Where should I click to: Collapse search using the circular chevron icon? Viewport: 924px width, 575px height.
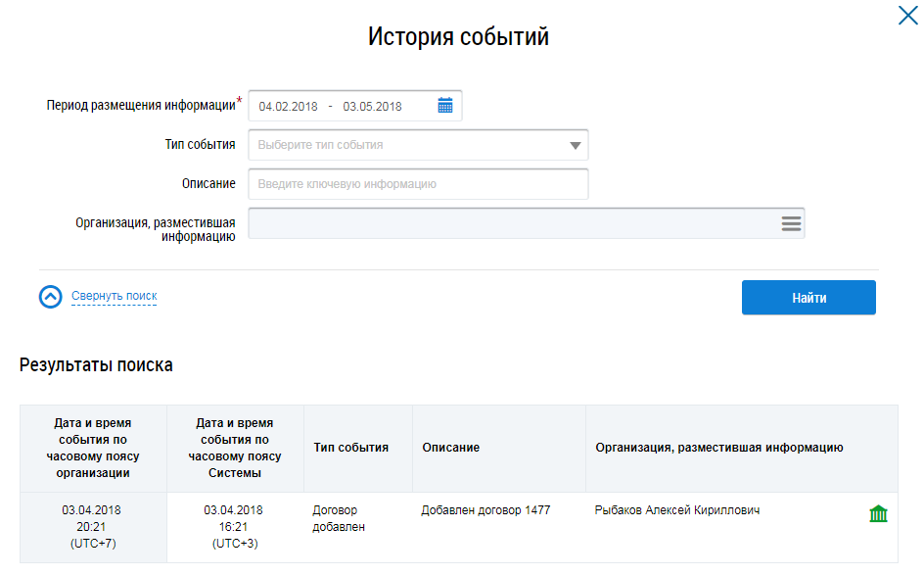tap(50, 297)
